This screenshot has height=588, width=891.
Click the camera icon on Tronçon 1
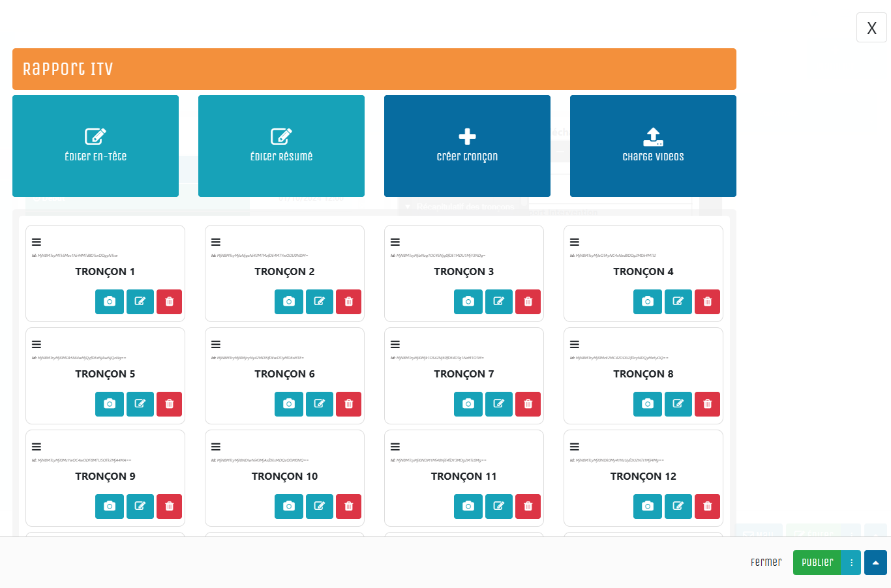point(110,302)
